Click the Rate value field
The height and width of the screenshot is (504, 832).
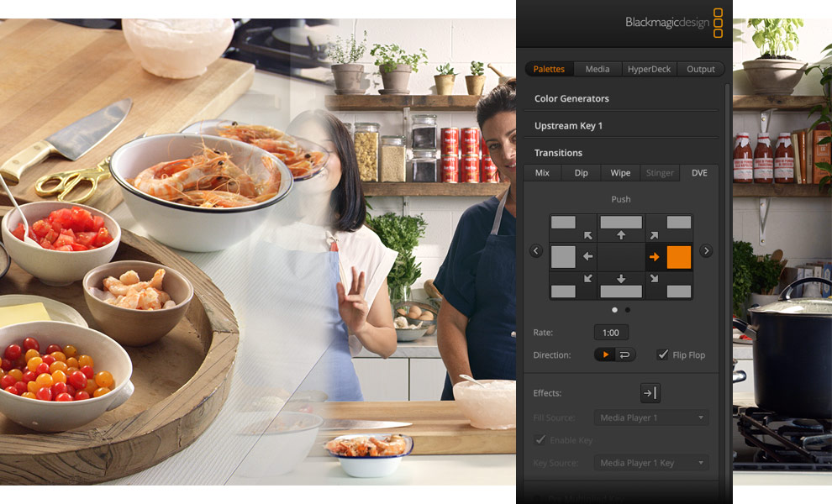tap(610, 332)
